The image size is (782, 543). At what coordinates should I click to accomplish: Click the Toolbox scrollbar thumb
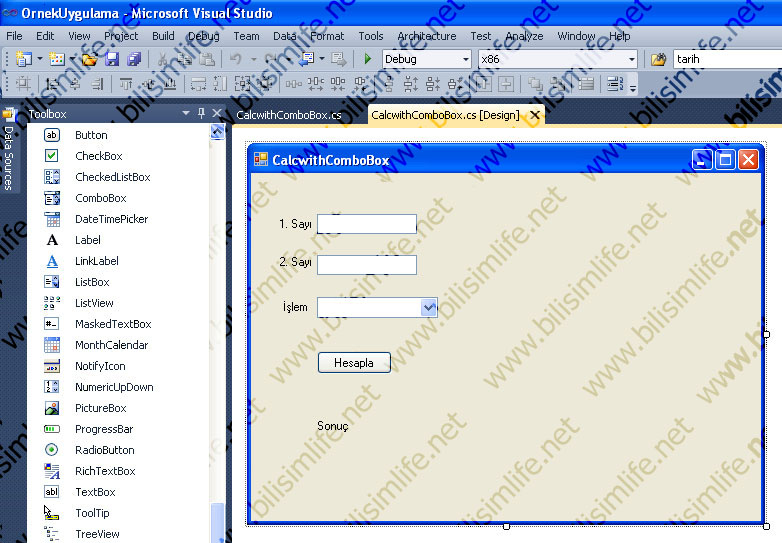[x=217, y=523]
